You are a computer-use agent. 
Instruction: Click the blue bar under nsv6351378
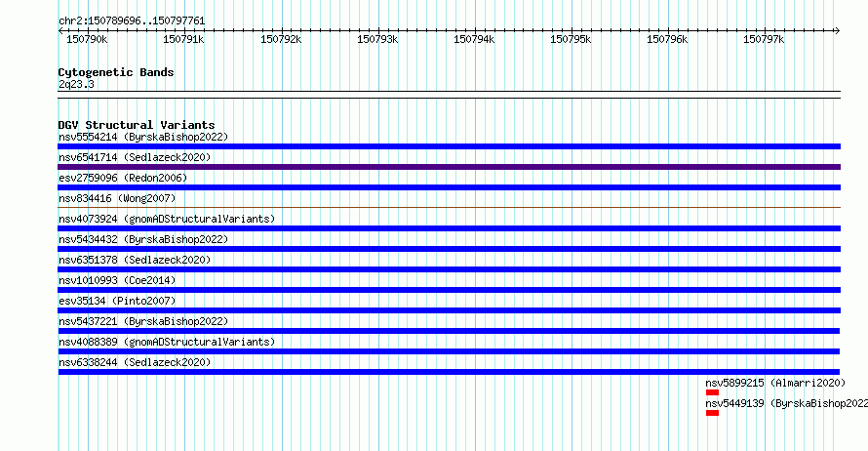coord(449,269)
